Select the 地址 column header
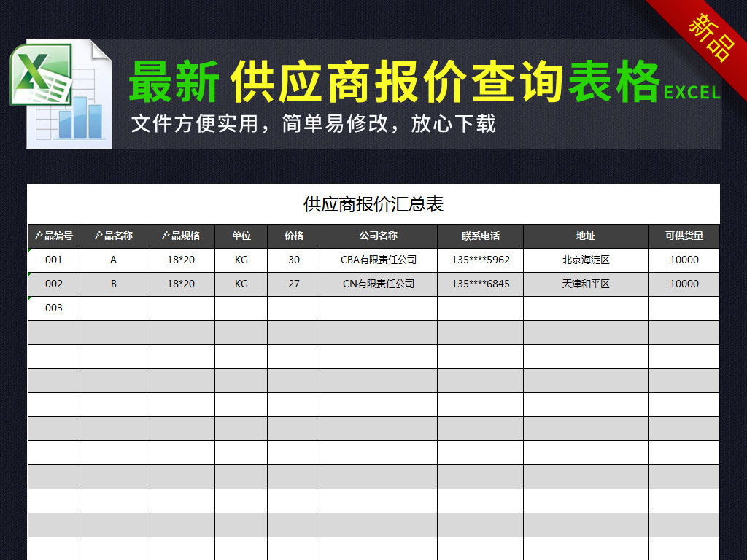Screen dimensions: 747x560 [x=586, y=236]
